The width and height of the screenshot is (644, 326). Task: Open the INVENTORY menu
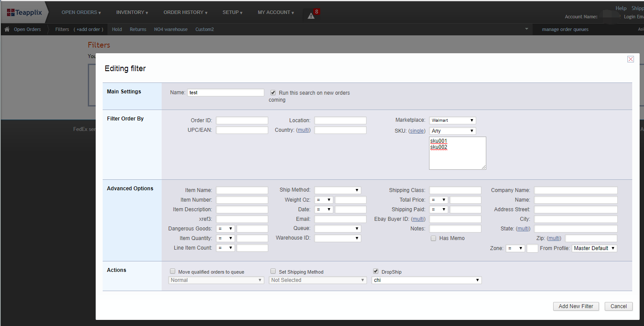[x=132, y=12]
